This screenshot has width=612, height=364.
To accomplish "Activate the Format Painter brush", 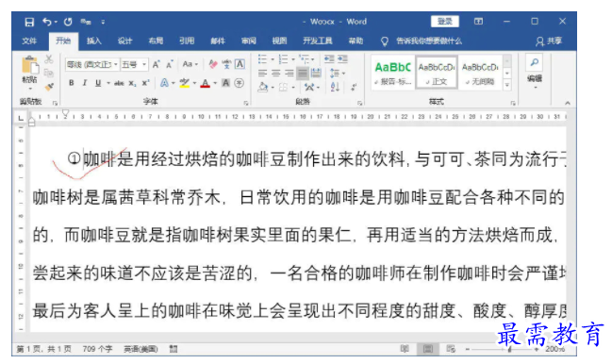I will [49, 87].
